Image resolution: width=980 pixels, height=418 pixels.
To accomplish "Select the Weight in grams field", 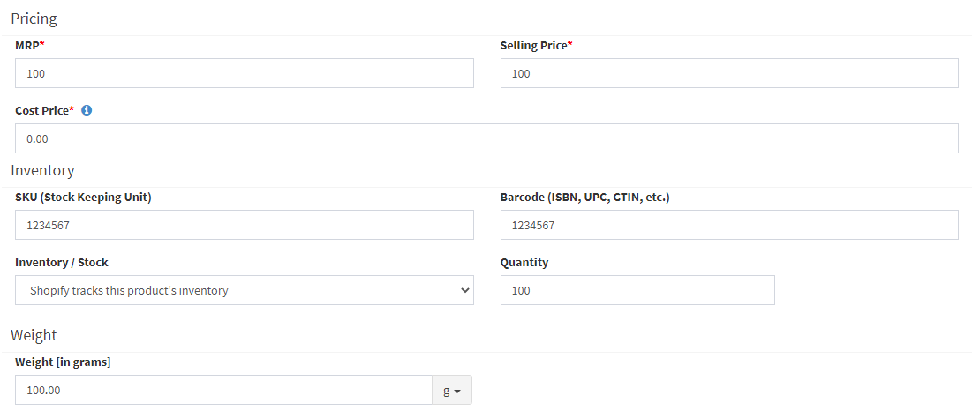I will (223, 390).
